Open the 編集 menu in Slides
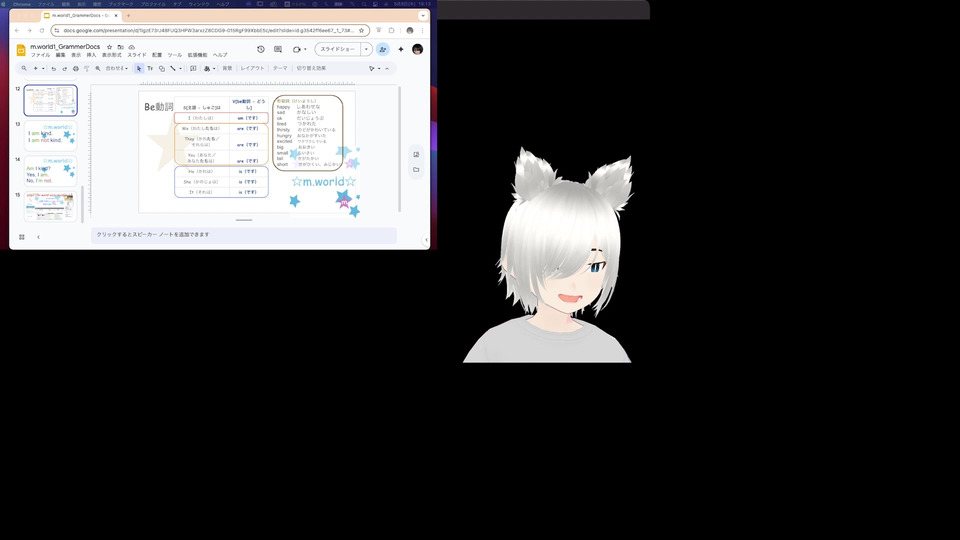960x540 pixels. (x=61, y=55)
